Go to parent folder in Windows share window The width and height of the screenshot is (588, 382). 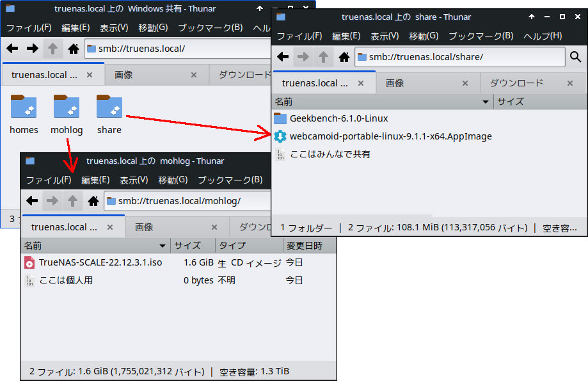coord(52,49)
